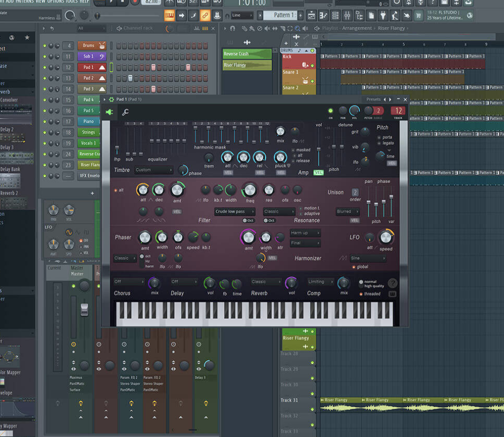The image size is (504, 437).
Task: Click the Harmless plugin speaker plug icon
Action: (x=109, y=112)
